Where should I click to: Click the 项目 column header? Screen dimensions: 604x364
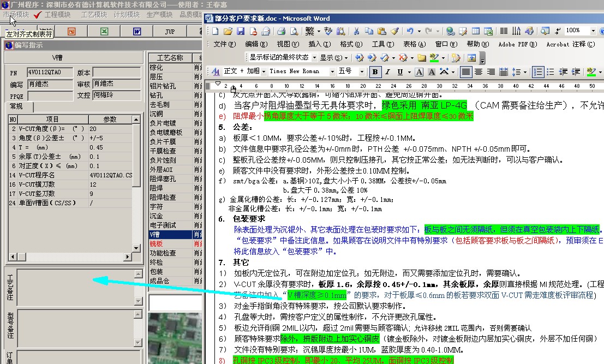(x=53, y=120)
